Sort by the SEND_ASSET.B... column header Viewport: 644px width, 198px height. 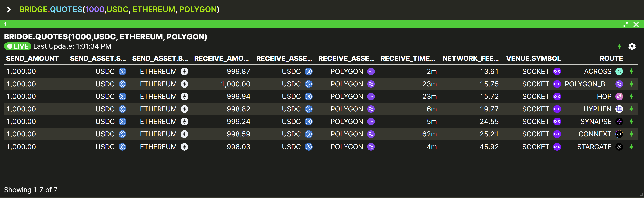click(160, 58)
